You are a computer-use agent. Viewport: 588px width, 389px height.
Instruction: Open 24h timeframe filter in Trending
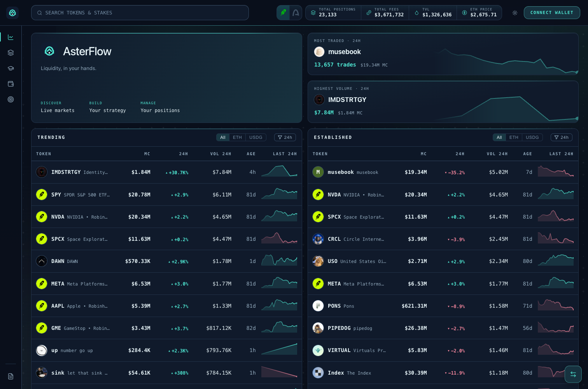[285, 137]
